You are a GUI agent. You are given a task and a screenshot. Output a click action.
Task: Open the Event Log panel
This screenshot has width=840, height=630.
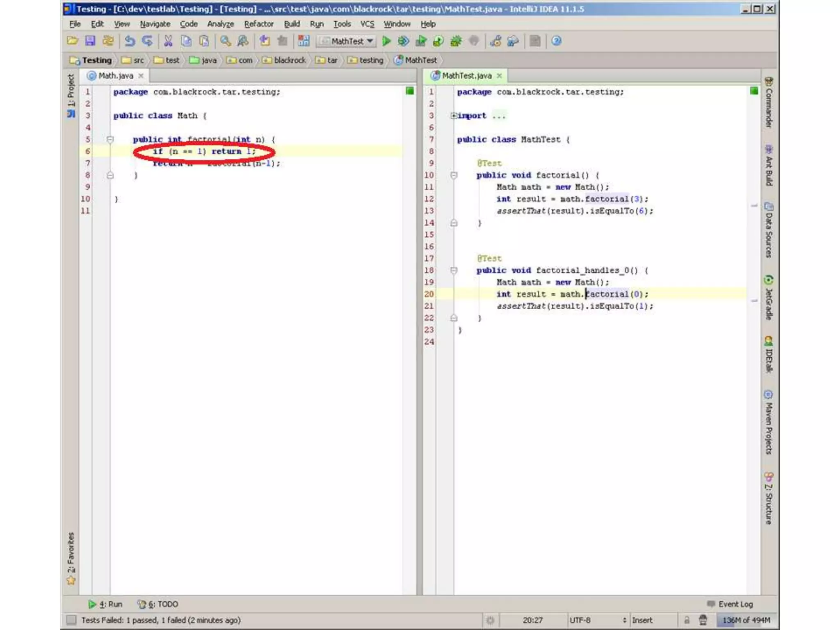tap(730, 604)
